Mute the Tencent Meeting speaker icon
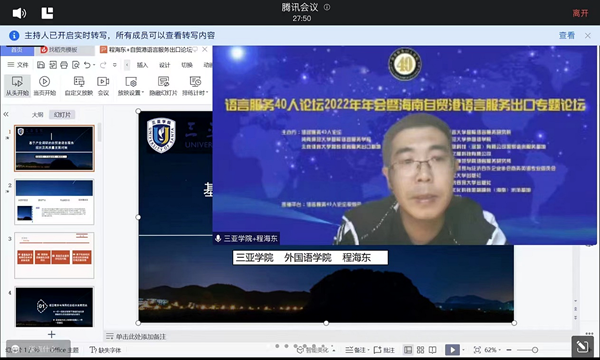The width and height of the screenshot is (600, 360). point(19,13)
